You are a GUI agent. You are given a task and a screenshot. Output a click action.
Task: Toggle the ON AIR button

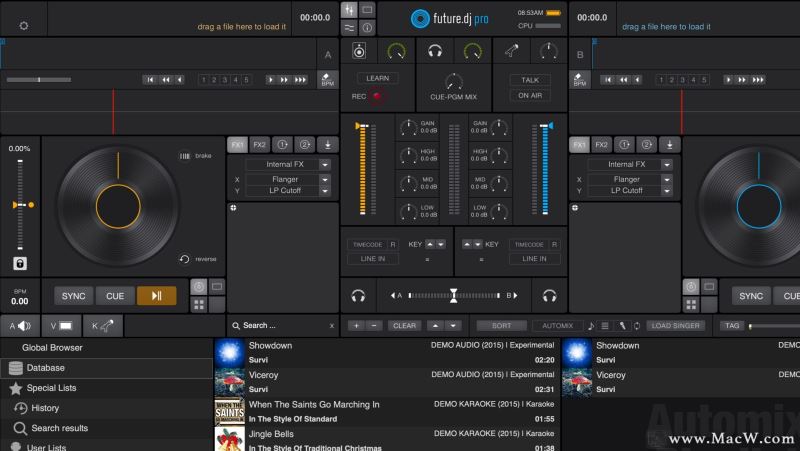click(530, 95)
